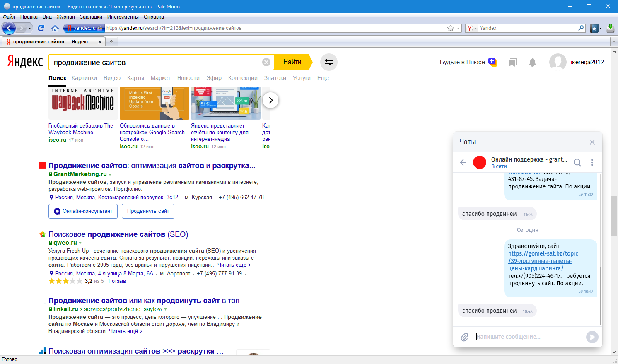Open Yandex notifications bell
This screenshot has height=364, width=618.
click(x=533, y=63)
